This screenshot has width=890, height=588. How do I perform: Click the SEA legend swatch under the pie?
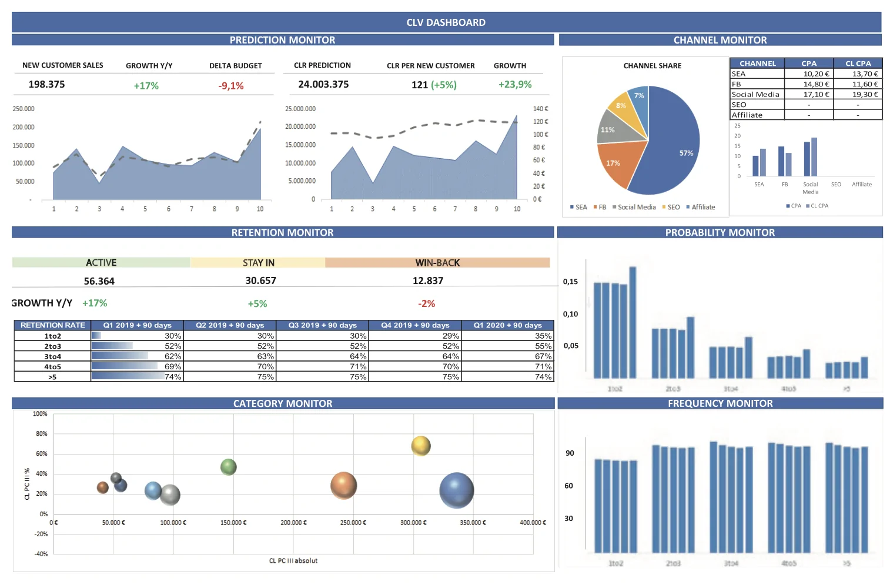(572, 207)
